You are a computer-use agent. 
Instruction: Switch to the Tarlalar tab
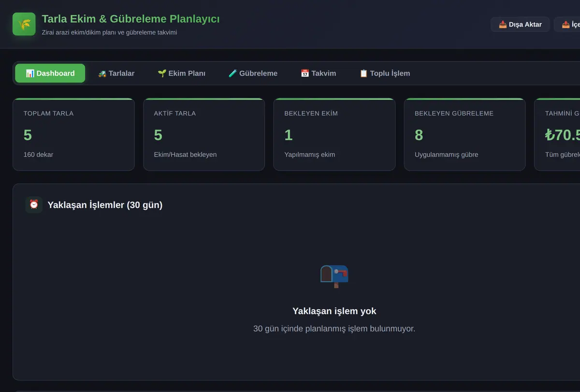116,73
